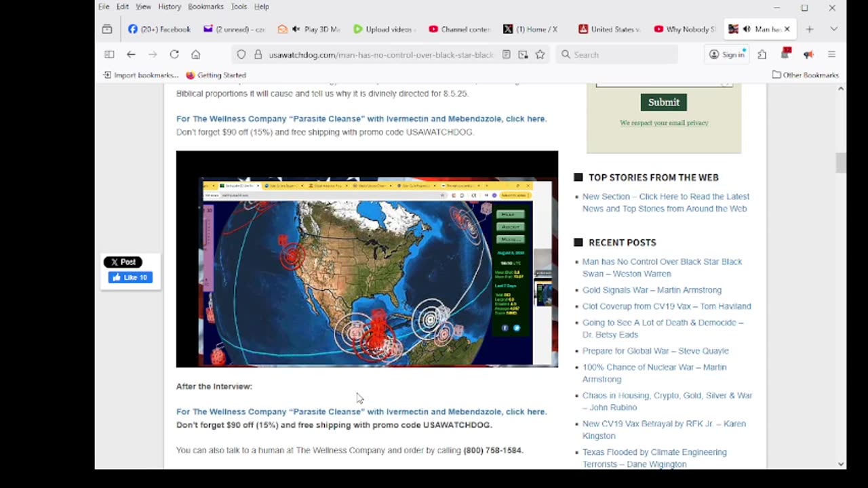Reload the current page

tap(174, 55)
